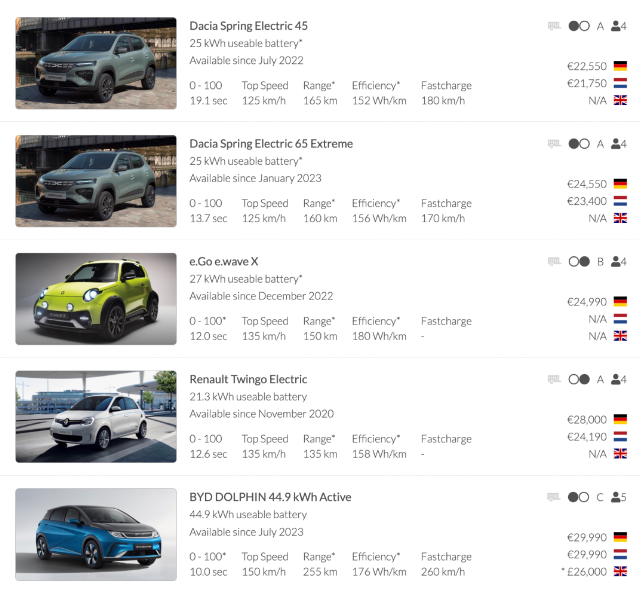Click Dacia Spring Electric 45 car photo

(96, 63)
